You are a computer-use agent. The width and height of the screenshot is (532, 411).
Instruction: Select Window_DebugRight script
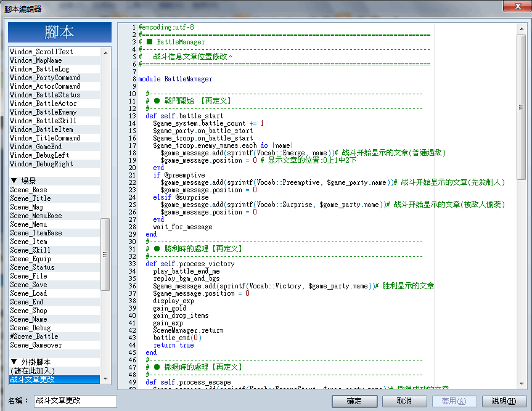(54, 164)
